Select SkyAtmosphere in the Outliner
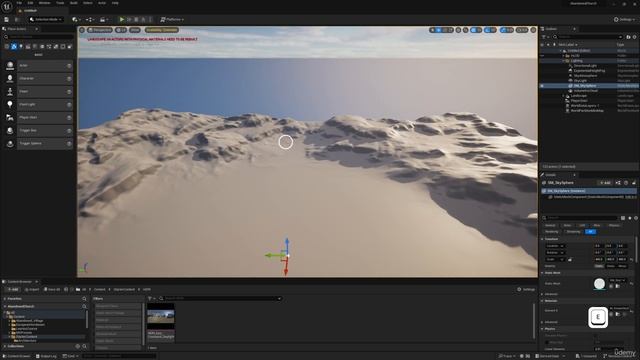The height and width of the screenshot is (360, 640). pos(585,76)
